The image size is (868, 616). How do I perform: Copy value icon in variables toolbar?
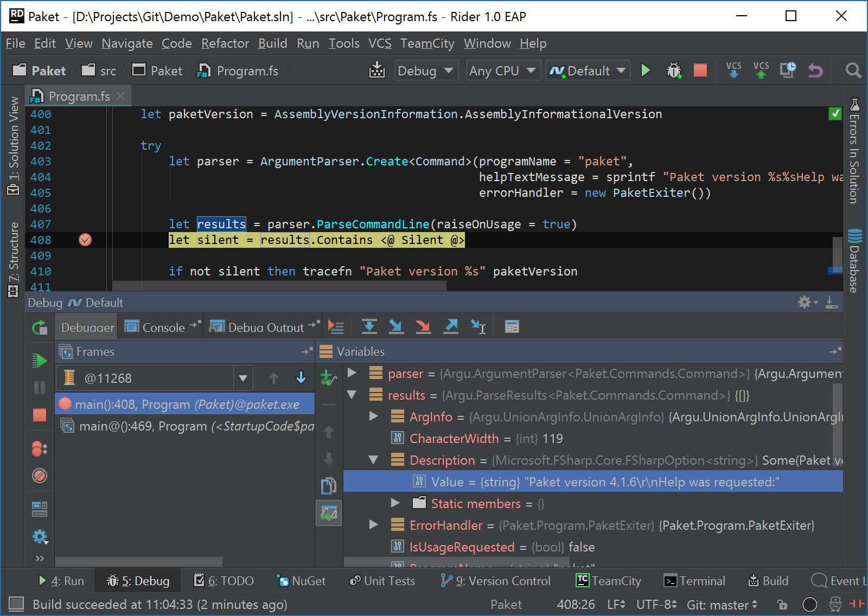[x=329, y=486]
